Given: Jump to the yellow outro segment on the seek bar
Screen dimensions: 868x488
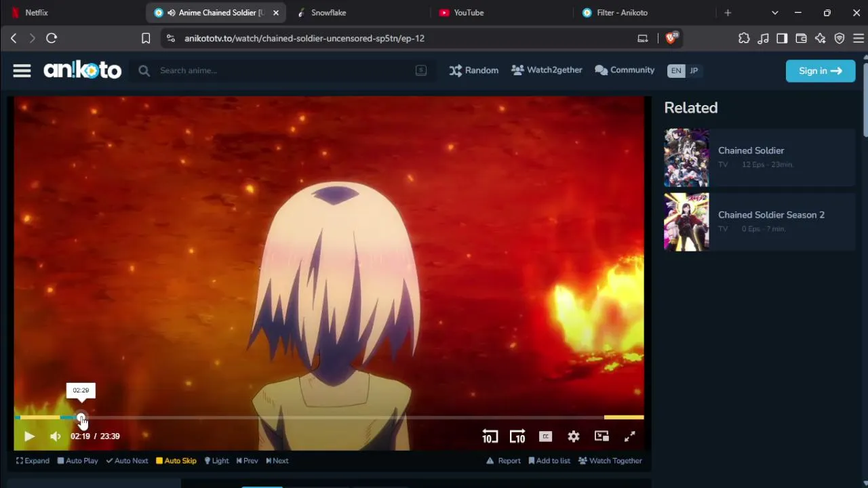Looking at the screenshot, I should click(x=624, y=418).
